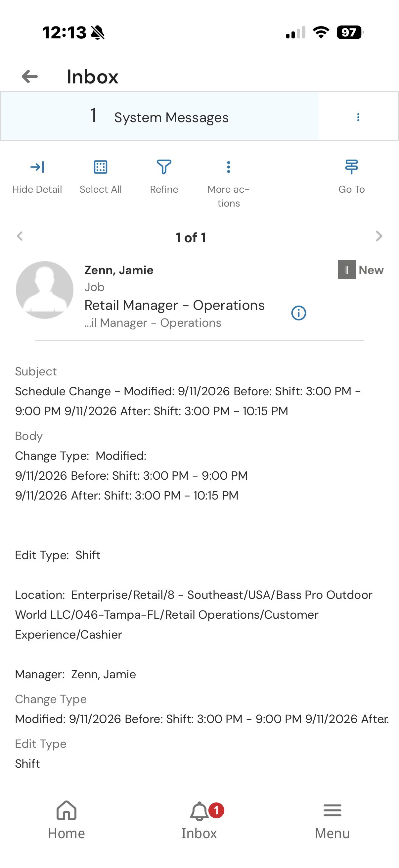399x868 pixels.
Task: Open the hamburger Menu tab
Action: pyautogui.click(x=332, y=820)
